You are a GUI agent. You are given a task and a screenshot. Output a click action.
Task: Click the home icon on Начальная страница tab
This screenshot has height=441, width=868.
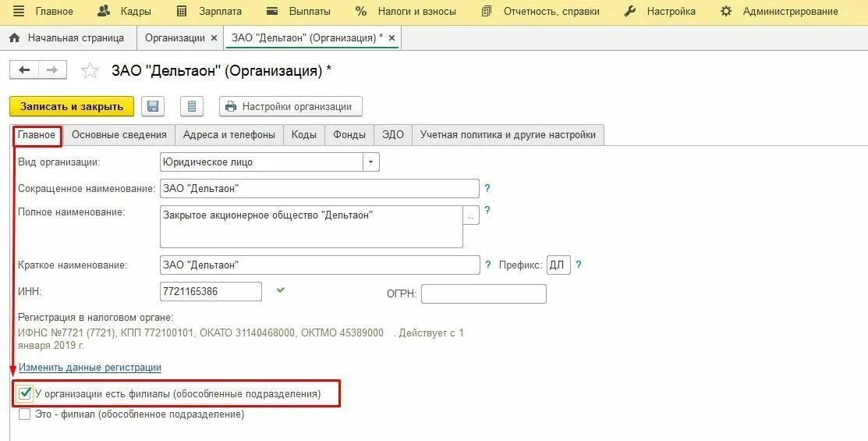click(15, 37)
